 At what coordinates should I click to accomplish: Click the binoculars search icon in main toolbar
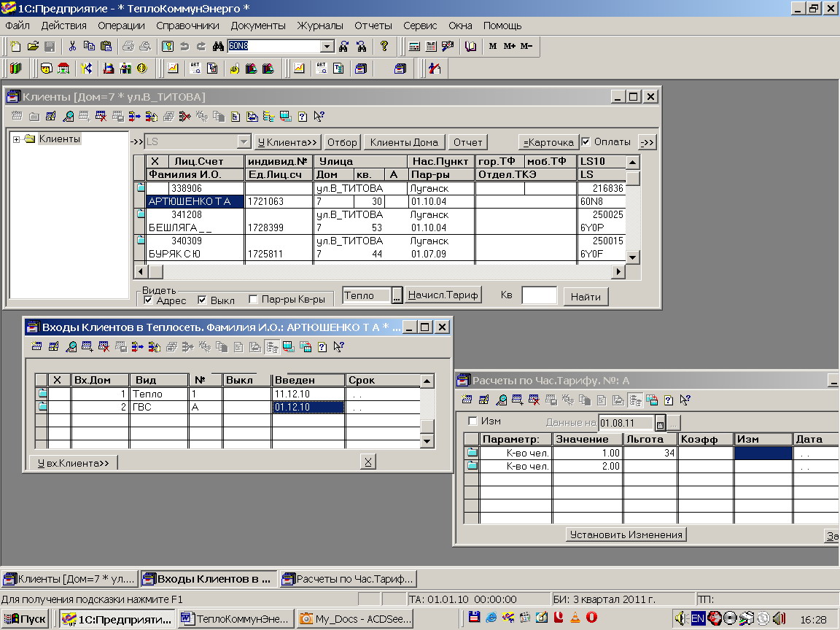click(x=218, y=47)
